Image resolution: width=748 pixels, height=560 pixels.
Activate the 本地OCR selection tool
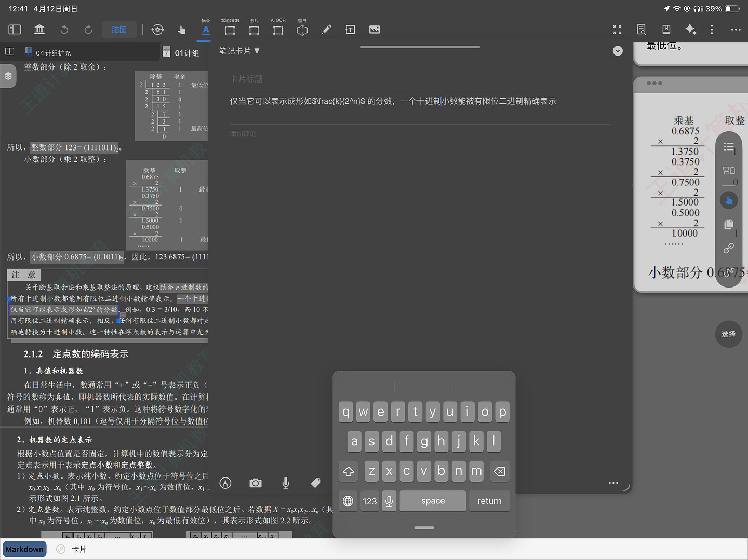point(230,29)
